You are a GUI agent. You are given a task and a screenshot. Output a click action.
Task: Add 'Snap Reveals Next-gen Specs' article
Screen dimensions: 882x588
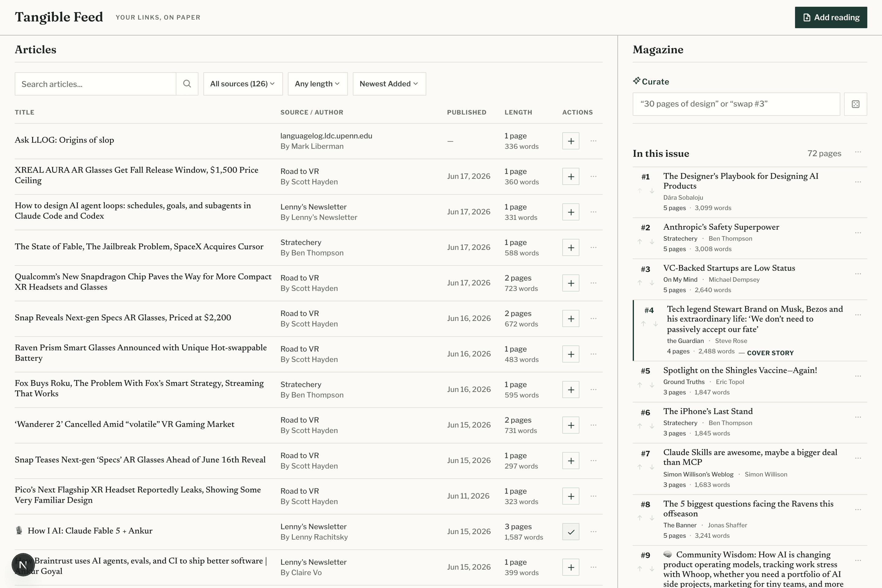click(x=571, y=319)
